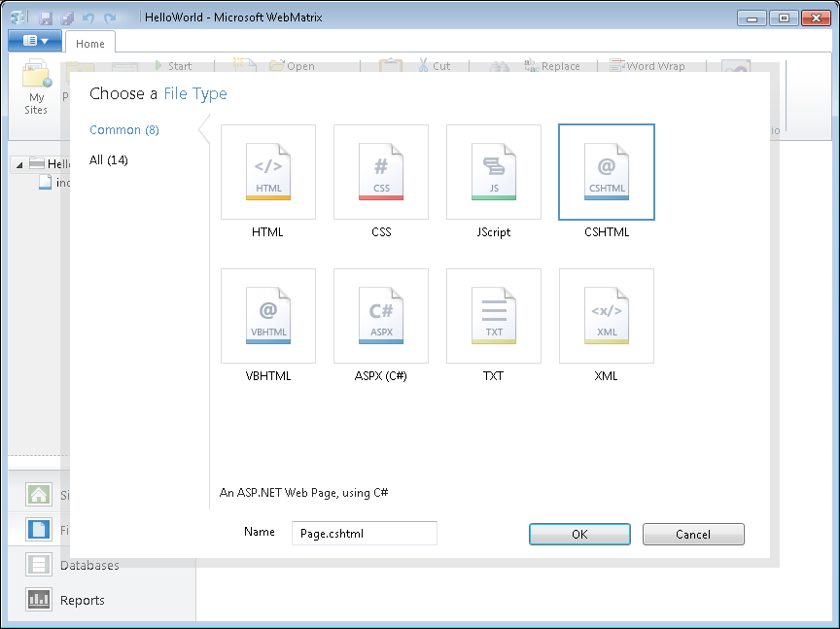Image resolution: width=840 pixels, height=629 pixels.
Task: Click the HTML label under the first tile
Action: (267, 232)
